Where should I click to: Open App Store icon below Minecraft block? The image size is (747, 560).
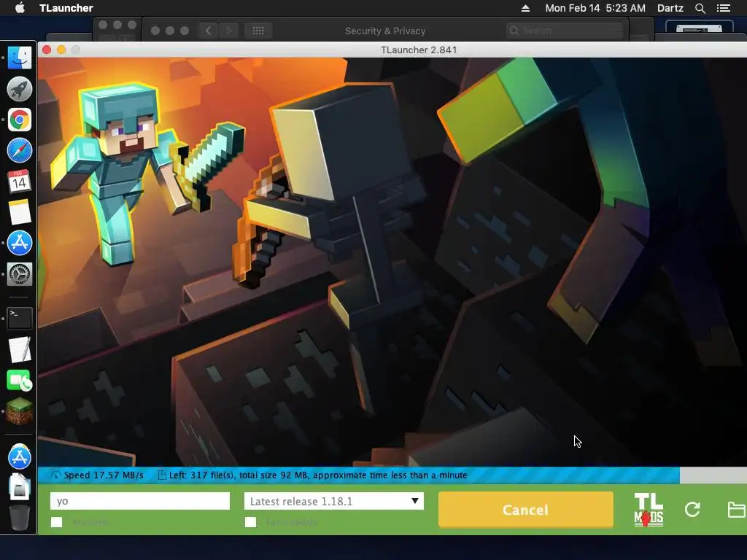tap(20, 456)
